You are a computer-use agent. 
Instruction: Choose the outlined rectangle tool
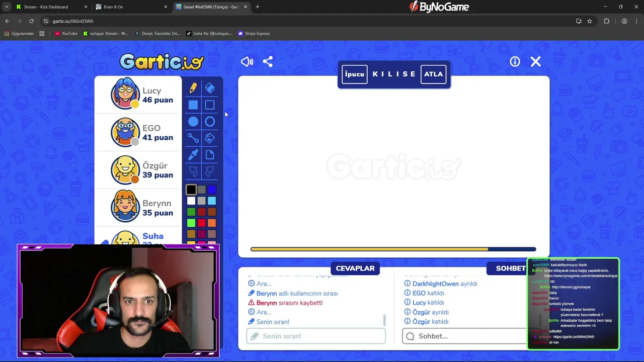(x=210, y=105)
